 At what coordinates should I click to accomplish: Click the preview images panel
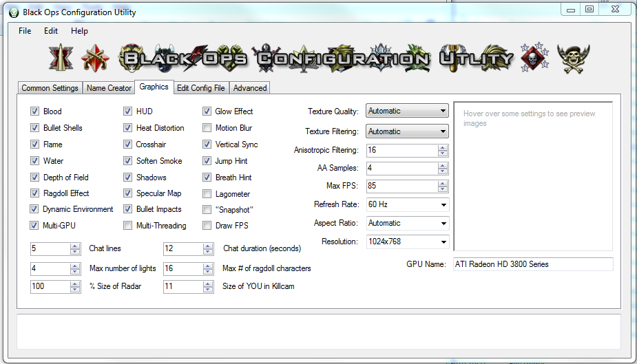point(533,177)
